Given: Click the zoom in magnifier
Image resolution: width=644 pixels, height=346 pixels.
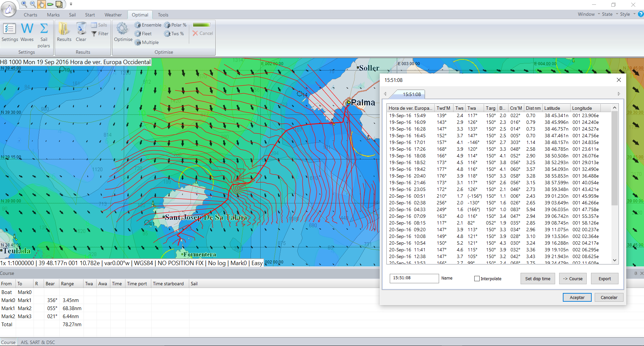Looking at the screenshot, I should tap(24, 4).
